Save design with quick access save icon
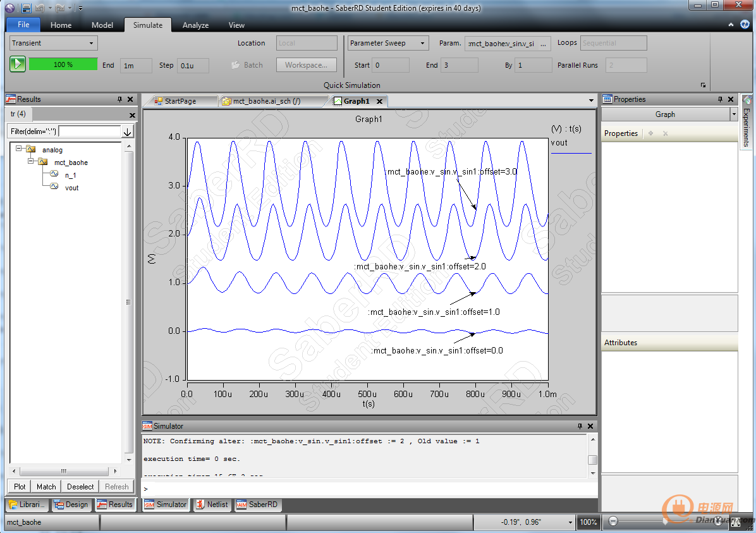 coord(27,8)
